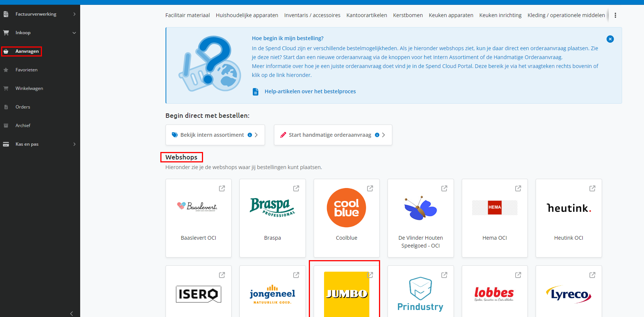The height and width of the screenshot is (317, 644).
Task: Open the Prindustry webshop card
Action: click(421, 292)
